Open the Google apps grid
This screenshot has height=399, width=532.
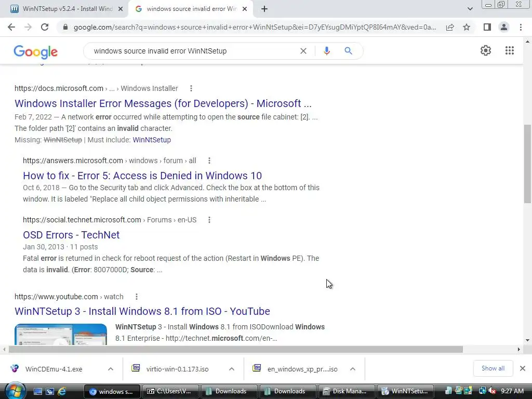[509, 50]
